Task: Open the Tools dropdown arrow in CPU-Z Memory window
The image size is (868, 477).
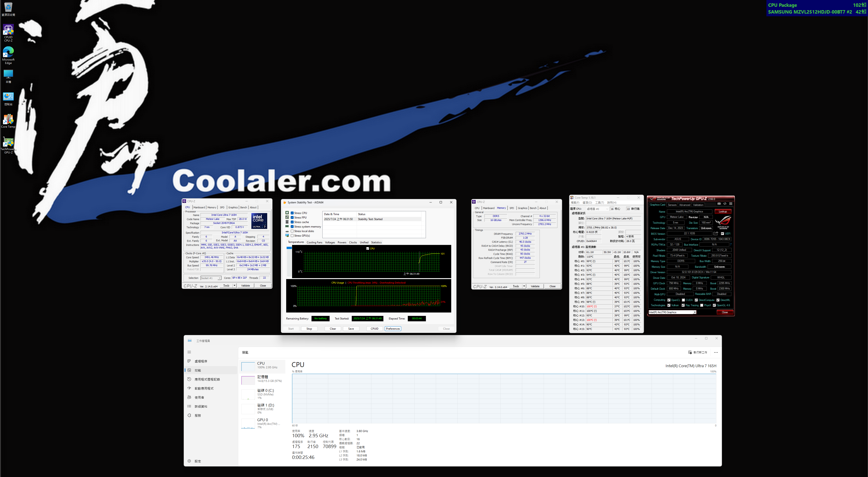Action: (524, 286)
